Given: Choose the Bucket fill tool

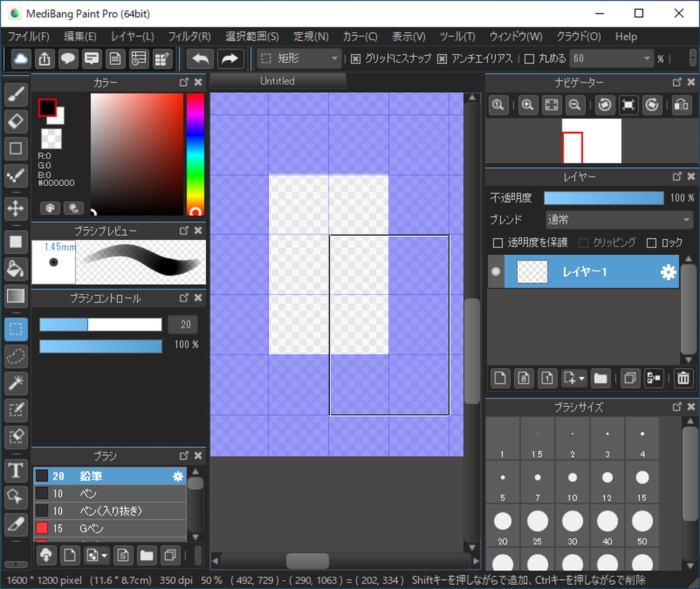Looking at the screenshot, I should (x=16, y=269).
